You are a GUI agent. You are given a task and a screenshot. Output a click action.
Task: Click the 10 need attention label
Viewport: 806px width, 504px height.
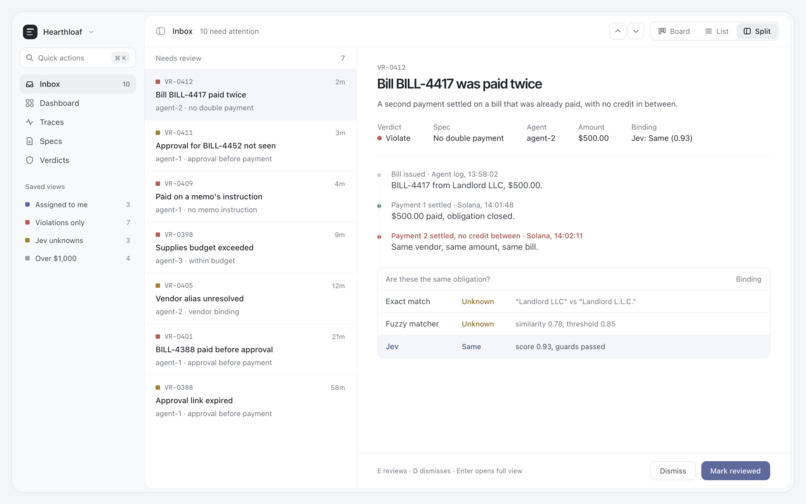[x=229, y=31]
